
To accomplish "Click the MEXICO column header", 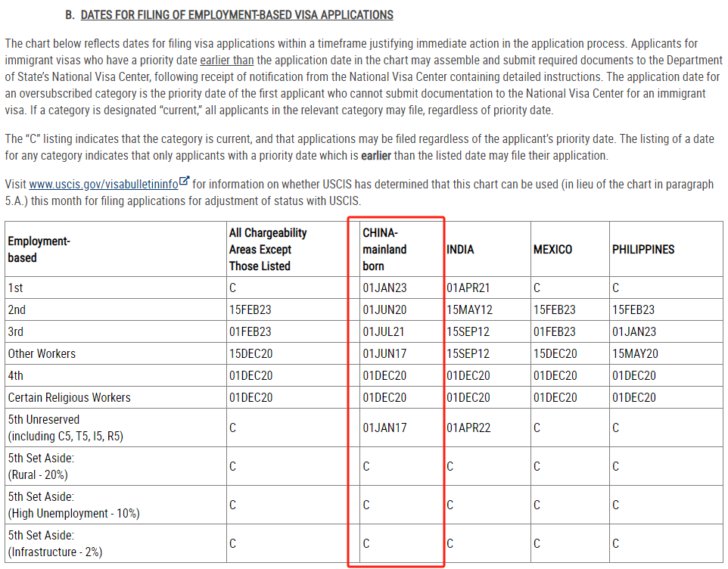I will click(552, 250).
